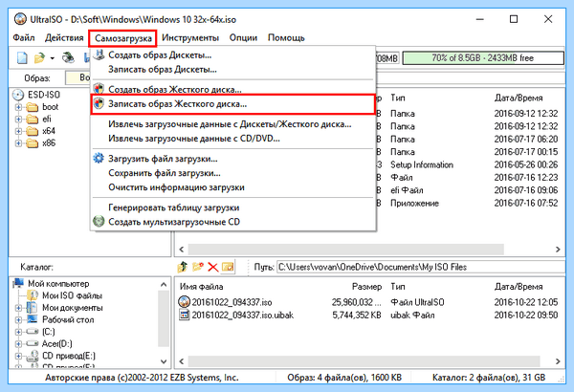Click shield icon beside Создать образ Жесткого диска

coord(99,89)
